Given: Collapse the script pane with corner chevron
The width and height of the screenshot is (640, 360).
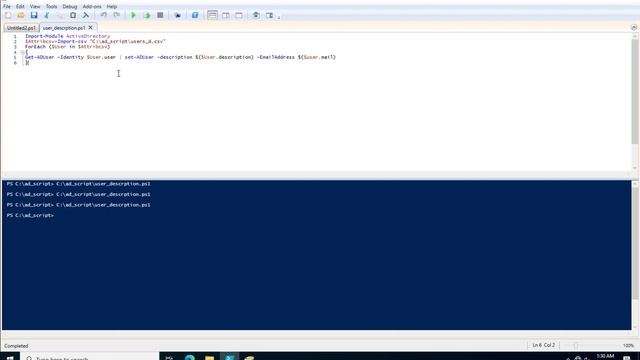Looking at the screenshot, I should pyautogui.click(x=633, y=27).
